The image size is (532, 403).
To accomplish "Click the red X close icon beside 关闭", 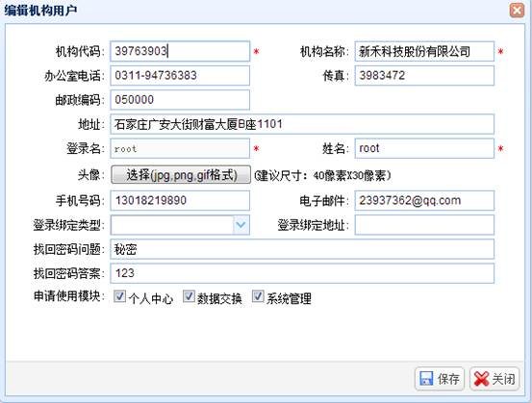I will click(481, 379).
